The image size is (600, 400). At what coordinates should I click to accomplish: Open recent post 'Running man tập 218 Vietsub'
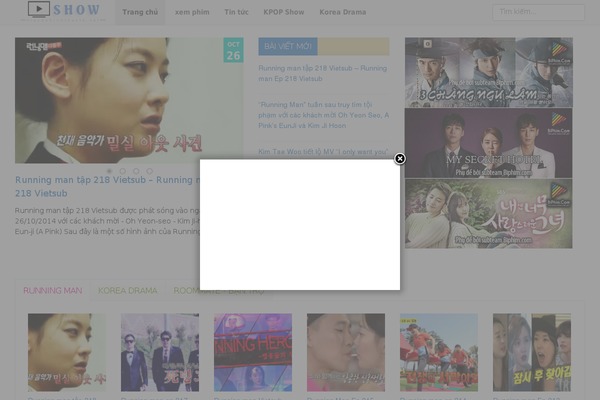323,73
